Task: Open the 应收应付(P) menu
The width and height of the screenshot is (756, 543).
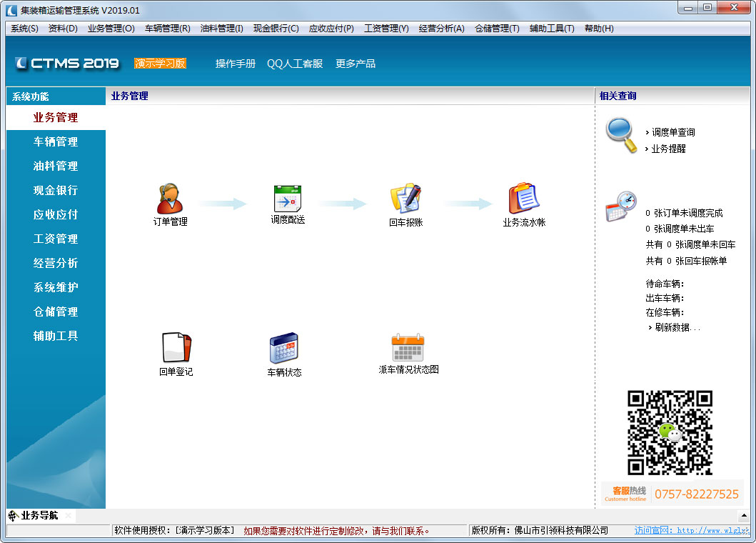Action: coord(331,29)
